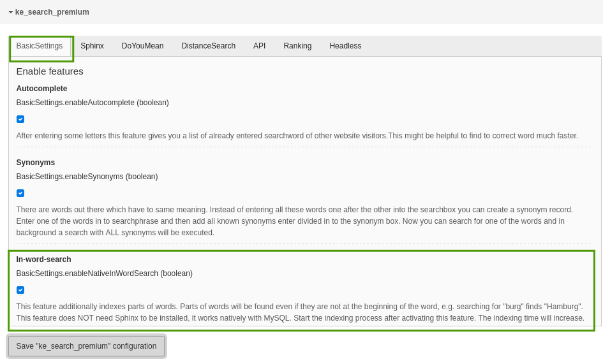Click the BasicSettings.enableAutocomplete label text

(x=93, y=103)
